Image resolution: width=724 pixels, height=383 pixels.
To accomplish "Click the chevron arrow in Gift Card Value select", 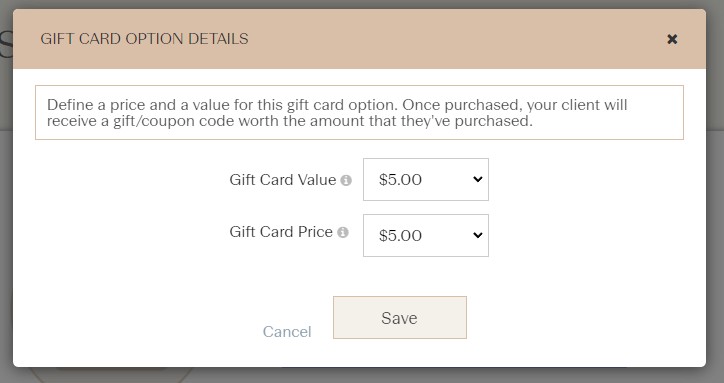I will pyautogui.click(x=478, y=179).
